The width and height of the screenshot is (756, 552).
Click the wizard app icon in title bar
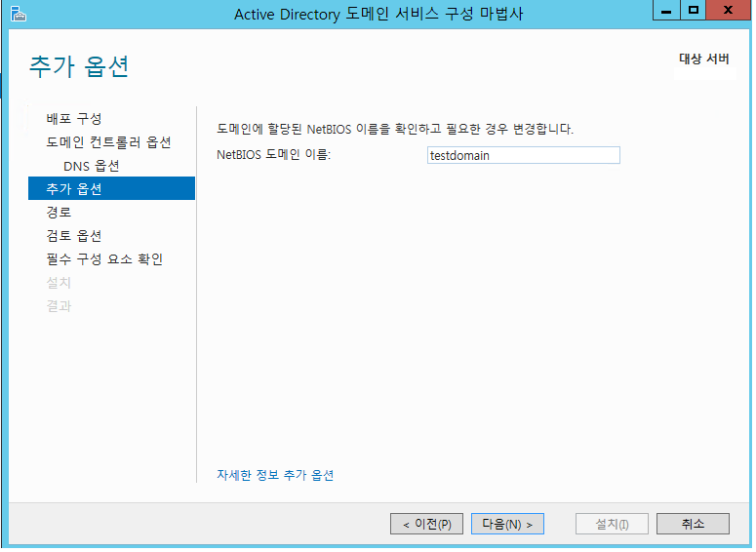(x=18, y=14)
